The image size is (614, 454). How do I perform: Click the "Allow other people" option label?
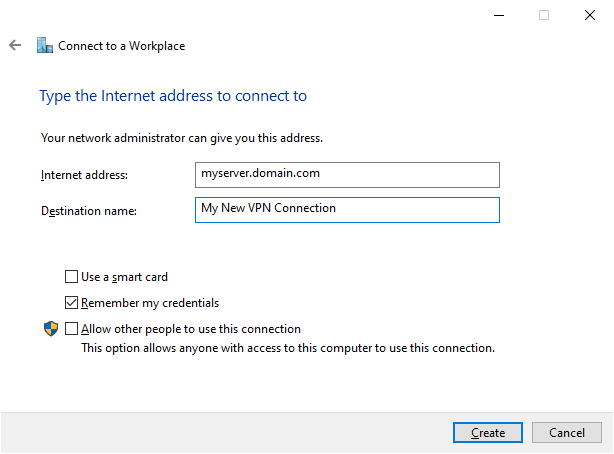coord(191,329)
